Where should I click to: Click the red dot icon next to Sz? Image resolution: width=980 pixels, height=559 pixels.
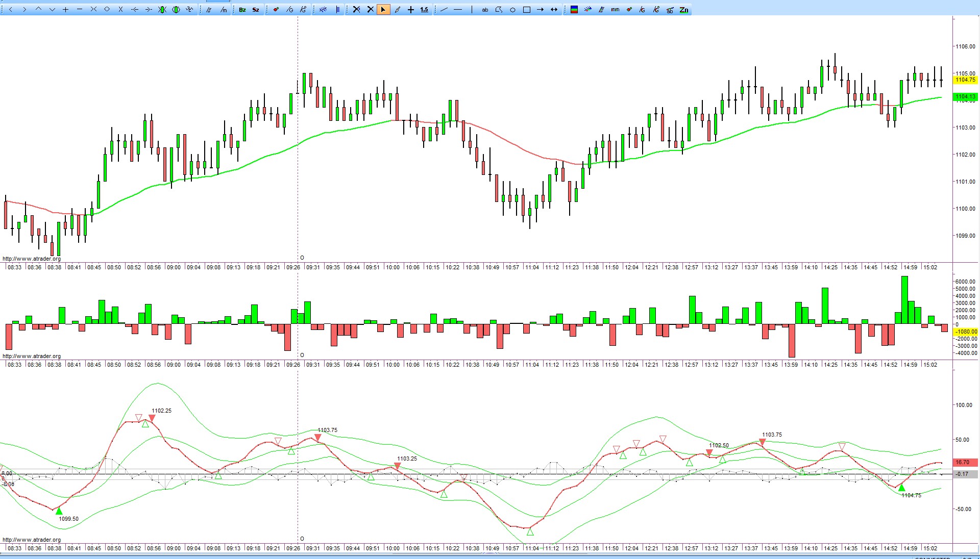pos(276,10)
